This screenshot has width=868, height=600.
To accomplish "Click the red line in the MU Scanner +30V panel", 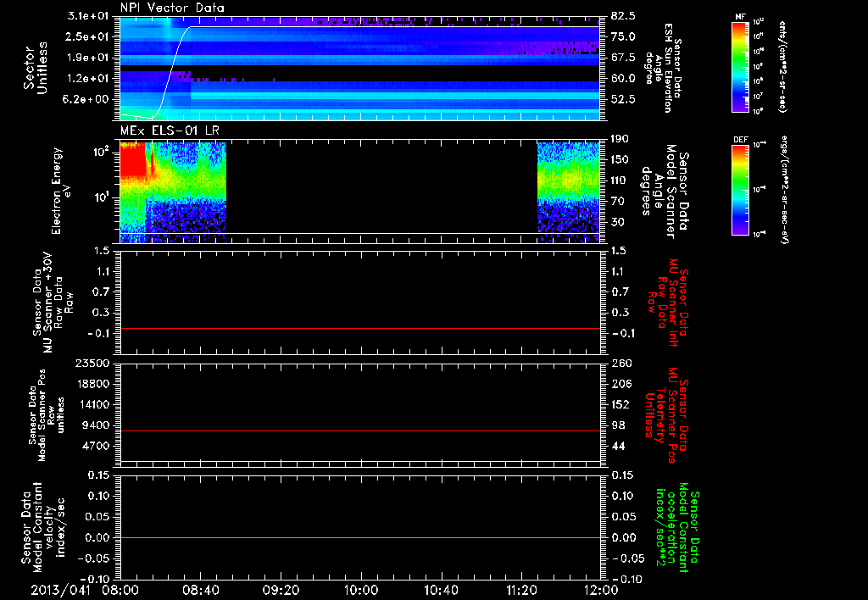I will point(360,328).
